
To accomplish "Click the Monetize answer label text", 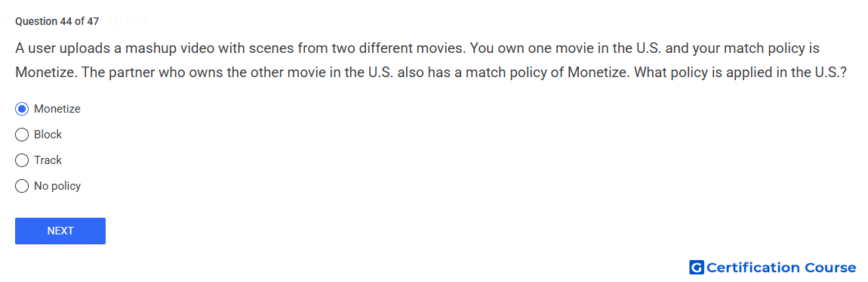I will tap(57, 109).
